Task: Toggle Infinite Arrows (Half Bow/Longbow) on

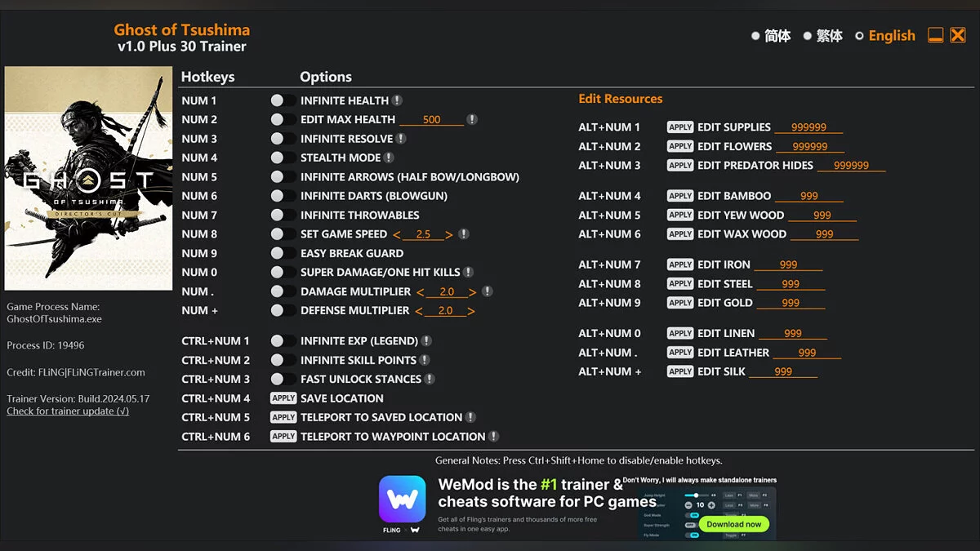Action: coord(283,177)
